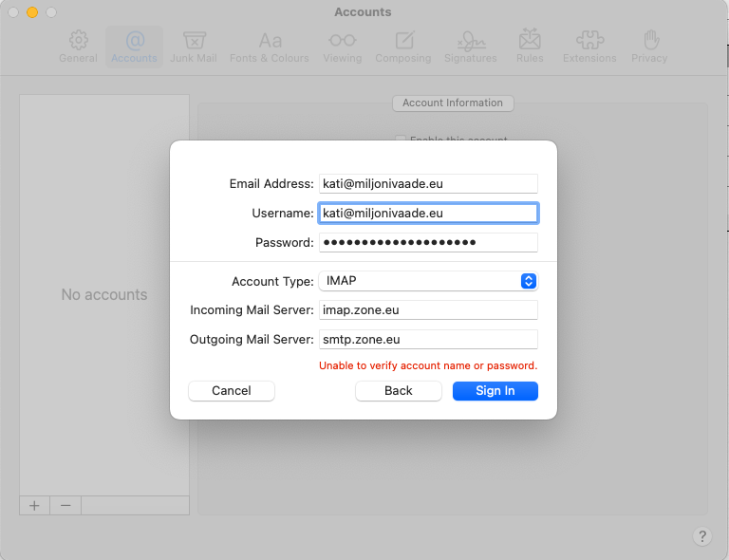729x560 pixels.
Task: Click the Cancel button
Action: pyautogui.click(x=232, y=391)
